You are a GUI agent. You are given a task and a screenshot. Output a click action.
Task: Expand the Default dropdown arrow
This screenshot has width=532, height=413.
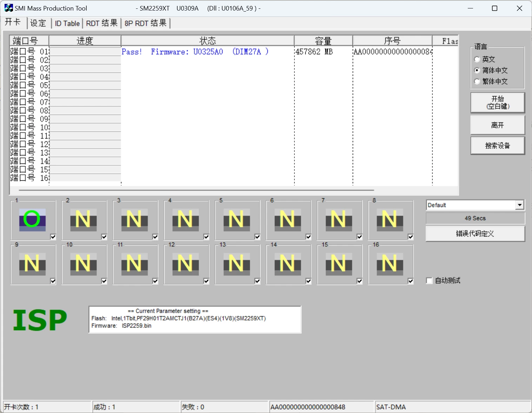(520, 205)
